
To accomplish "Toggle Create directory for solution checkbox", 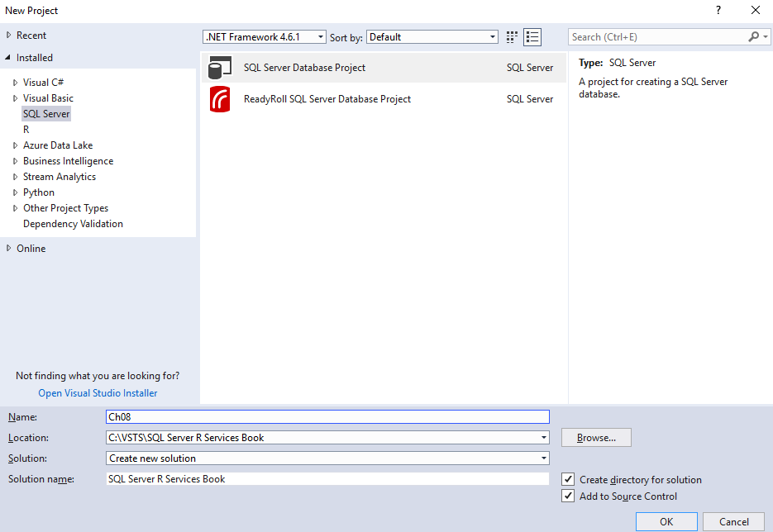I will 568,479.
